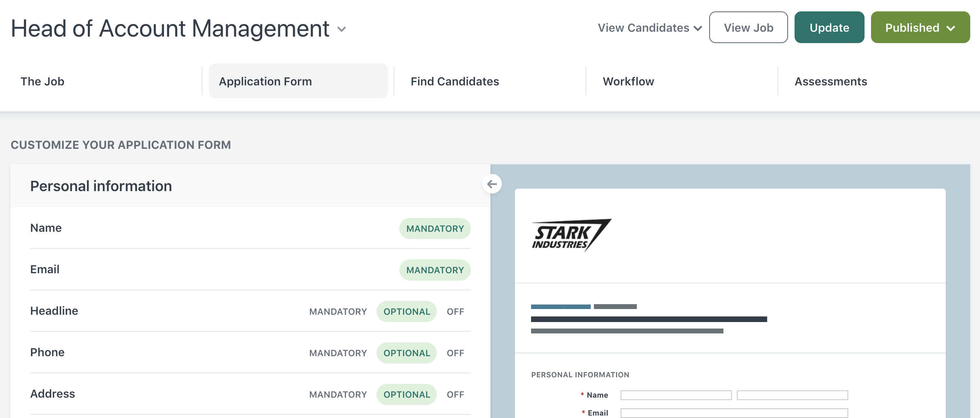Expand the job title chevron
The image size is (980, 418).
coord(342,29)
